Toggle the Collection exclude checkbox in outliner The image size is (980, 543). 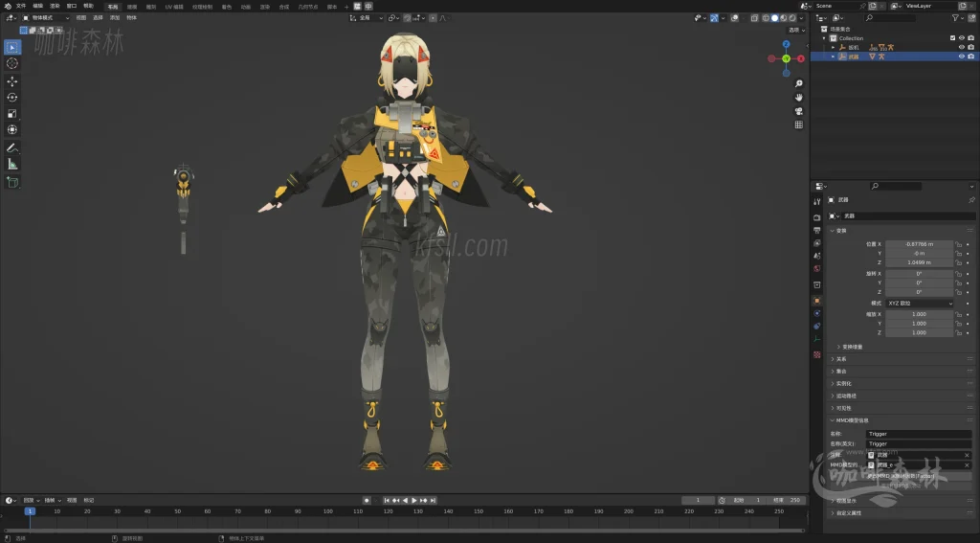(952, 38)
